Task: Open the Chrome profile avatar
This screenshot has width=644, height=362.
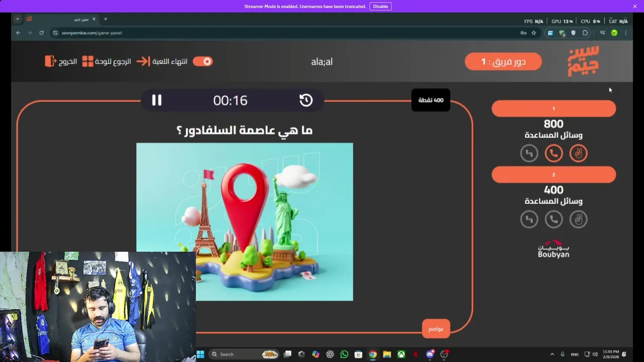Action: point(614,33)
